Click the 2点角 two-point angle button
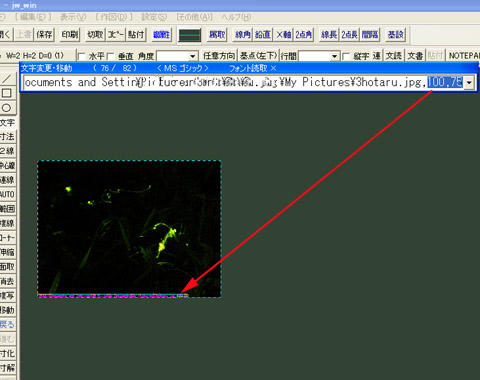The height and width of the screenshot is (380, 480). coord(304,34)
